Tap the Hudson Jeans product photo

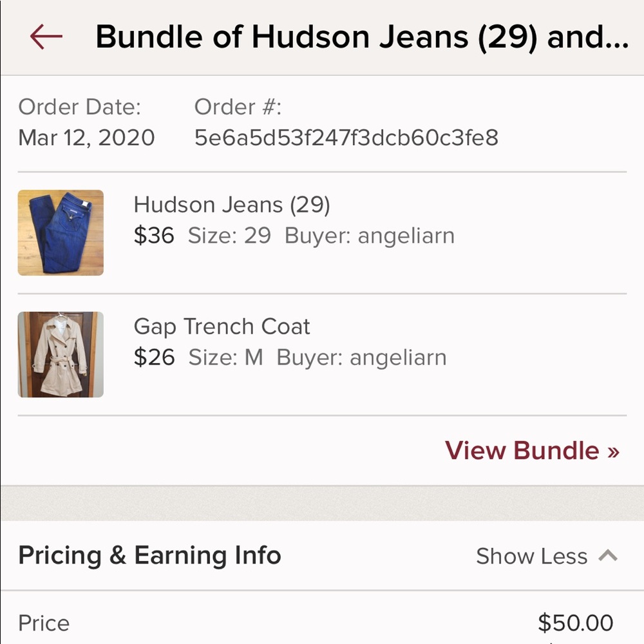(x=60, y=232)
